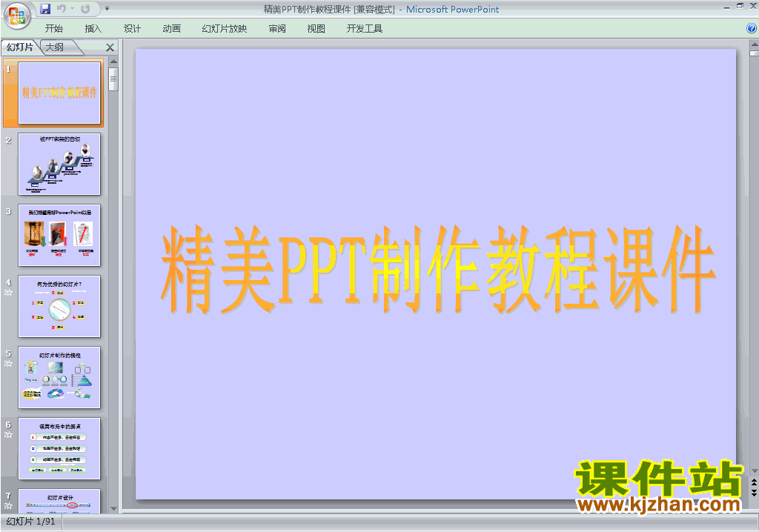Click the 精美PPT制作教程课件 title text on slide
Viewport: 759px width, 532px height.
pyautogui.click(x=438, y=269)
